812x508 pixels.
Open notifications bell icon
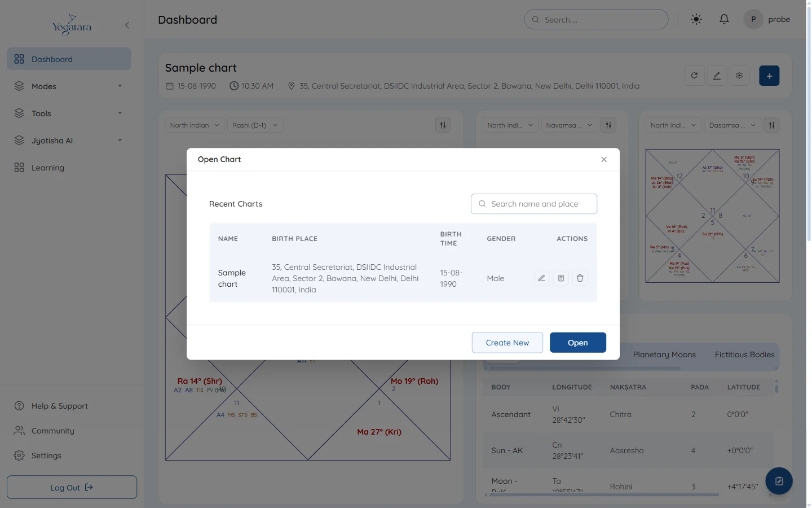pos(724,19)
